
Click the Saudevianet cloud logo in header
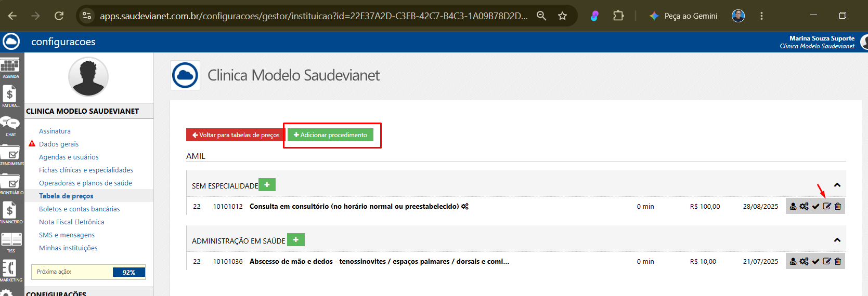click(11, 42)
